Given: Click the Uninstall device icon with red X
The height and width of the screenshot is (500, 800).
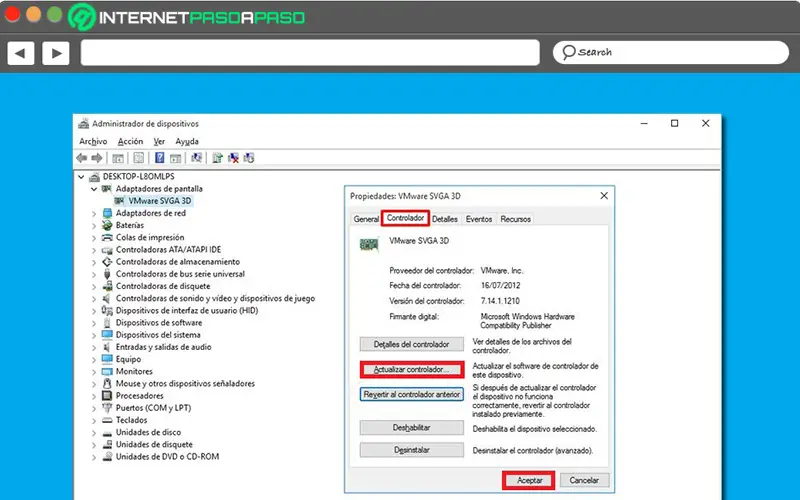Looking at the screenshot, I should coord(233,158).
